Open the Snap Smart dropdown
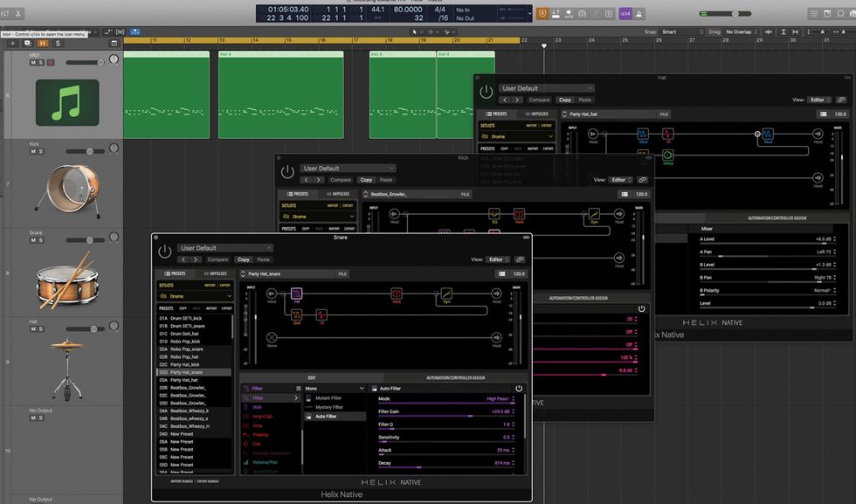856x504 pixels. pos(682,31)
